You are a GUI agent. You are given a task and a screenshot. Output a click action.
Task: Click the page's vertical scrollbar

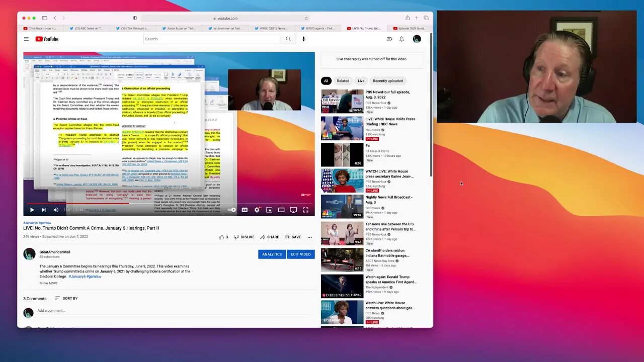(x=431, y=105)
